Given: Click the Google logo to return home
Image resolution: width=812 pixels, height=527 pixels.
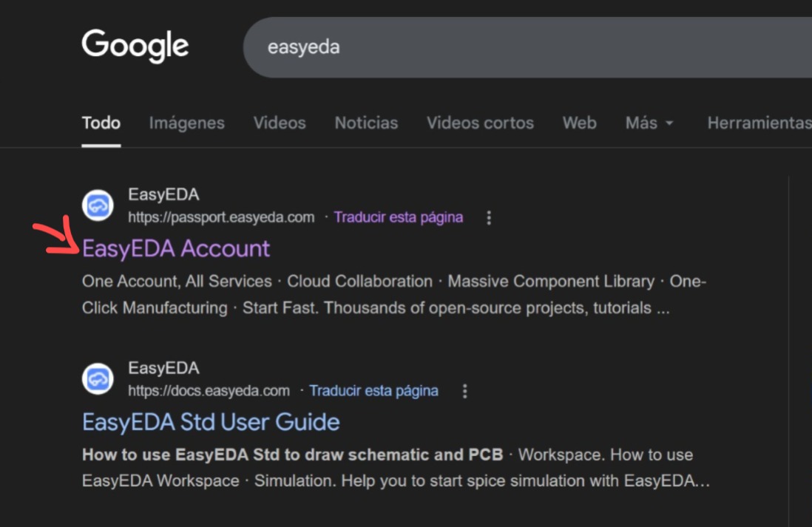Looking at the screenshot, I should (x=135, y=46).
